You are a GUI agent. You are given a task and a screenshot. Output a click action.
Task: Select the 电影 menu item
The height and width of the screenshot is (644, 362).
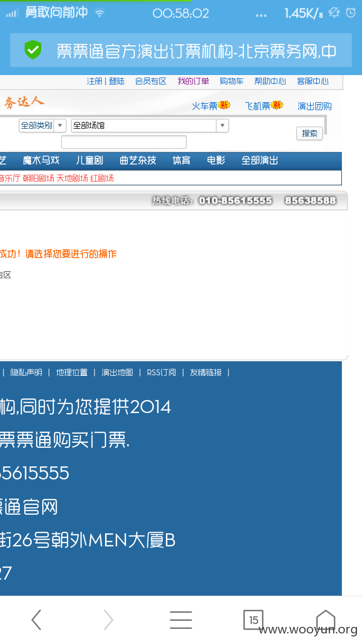pos(216,160)
